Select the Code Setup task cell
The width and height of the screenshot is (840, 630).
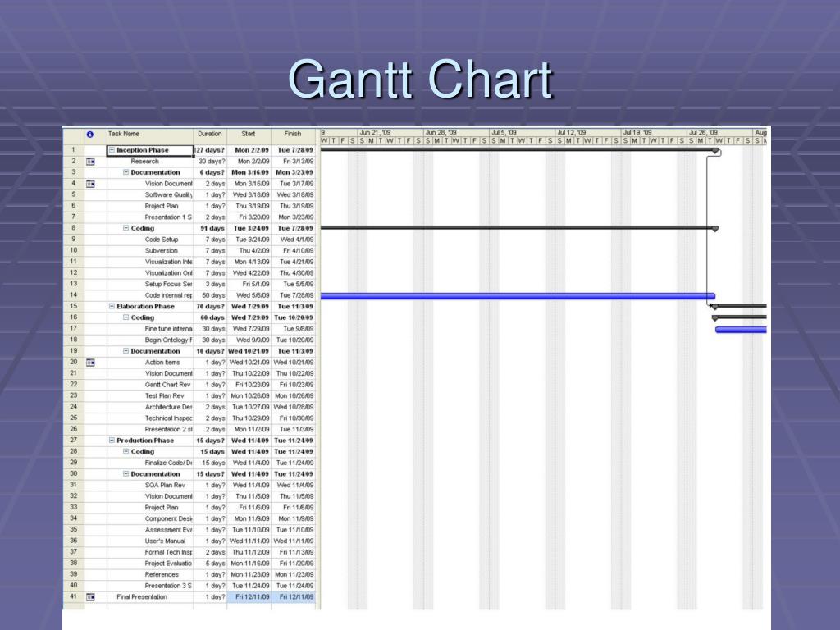[x=150, y=240]
